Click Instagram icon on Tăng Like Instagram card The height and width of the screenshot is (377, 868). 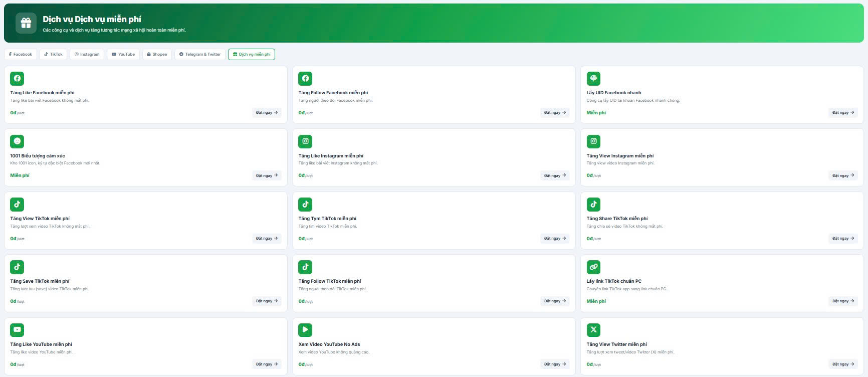[305, 141]
